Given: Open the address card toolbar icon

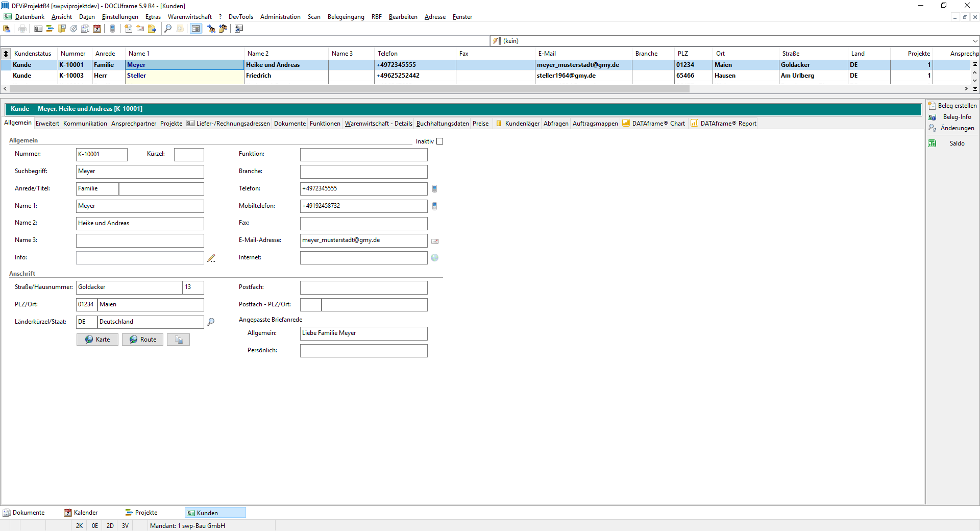Looking at the screenshot, I should coord(38,29).
